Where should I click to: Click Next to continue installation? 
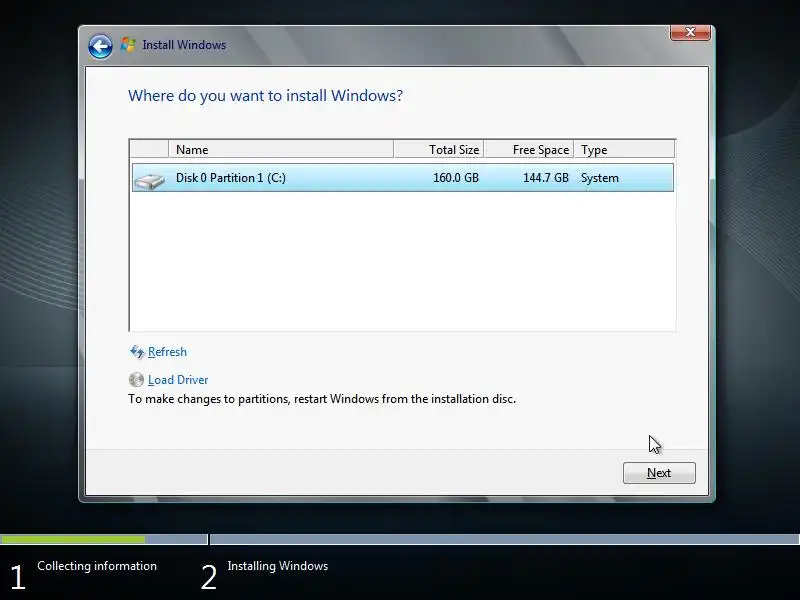click(659, 473)
